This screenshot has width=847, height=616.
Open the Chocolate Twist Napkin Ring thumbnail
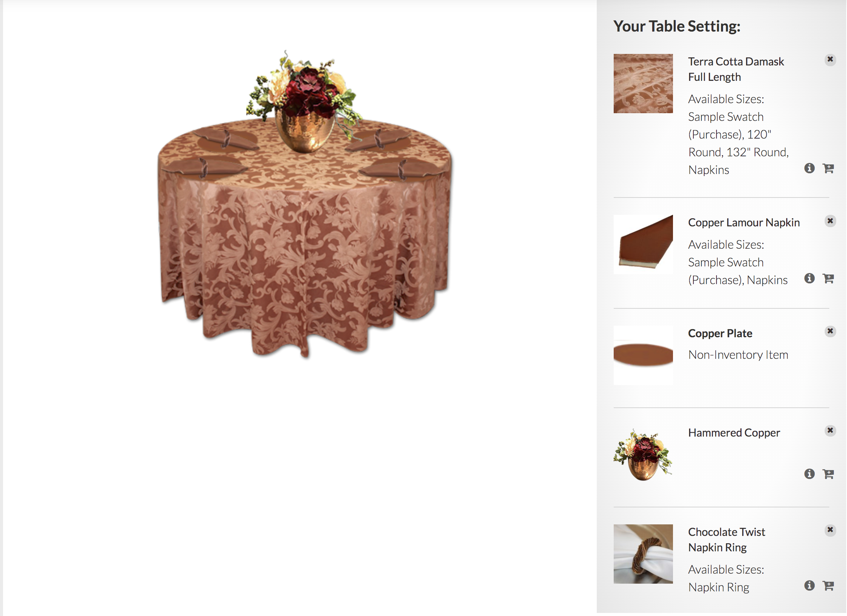point(643,554)
